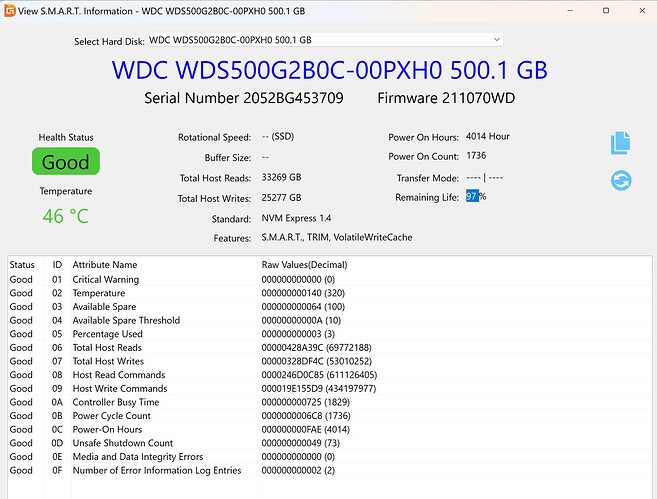Click the 4014 Hour power-on value
This screenshot has width=657, height=499.
pos(488,136)
